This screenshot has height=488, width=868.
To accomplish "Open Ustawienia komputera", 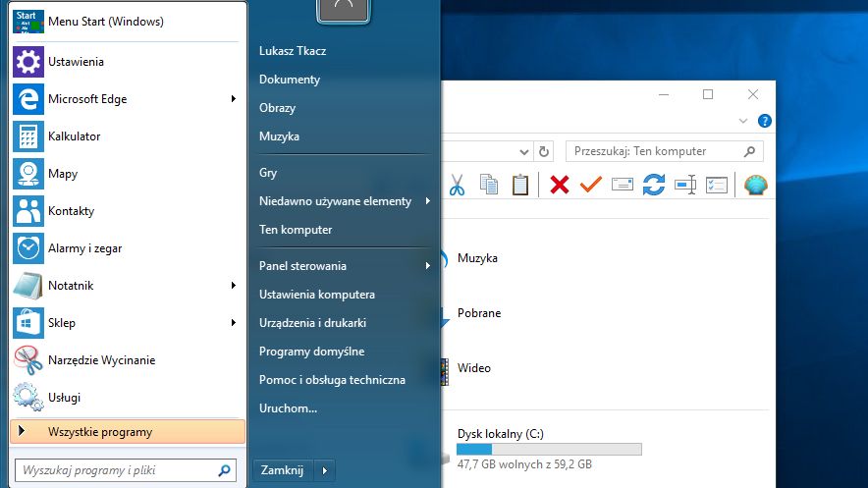I will [316, 295].
